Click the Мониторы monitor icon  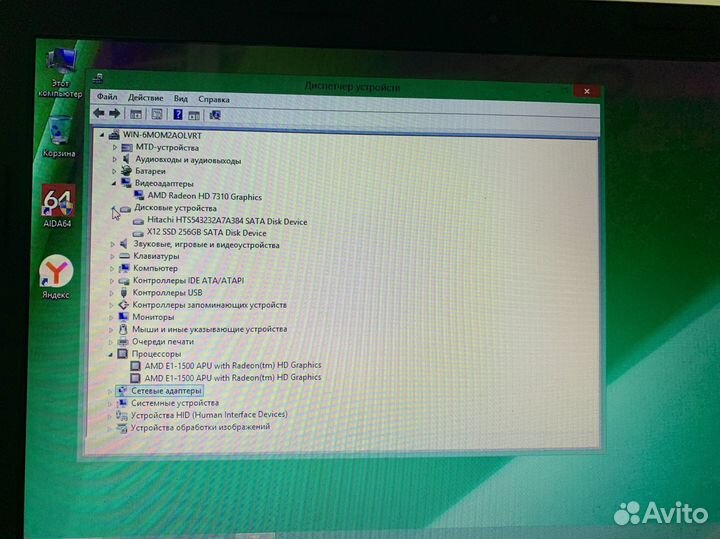tap(123, 316)
